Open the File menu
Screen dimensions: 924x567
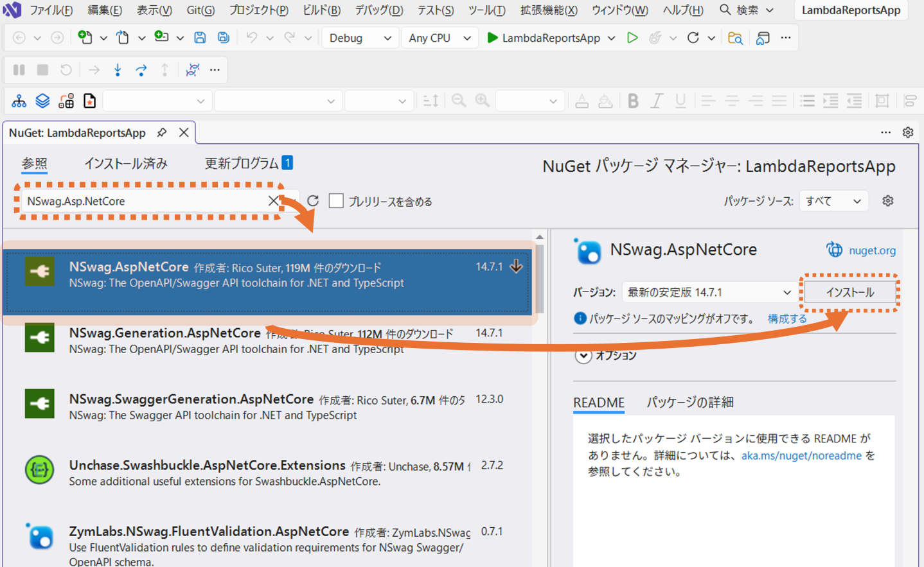tap(51, 10)
